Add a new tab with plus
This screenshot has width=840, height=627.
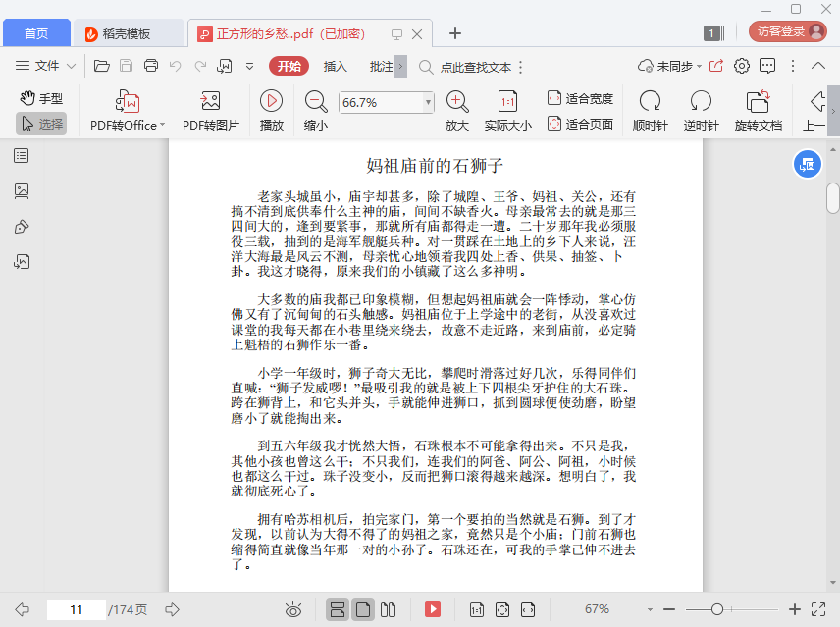pyautogui.click(x=454, y=33)
